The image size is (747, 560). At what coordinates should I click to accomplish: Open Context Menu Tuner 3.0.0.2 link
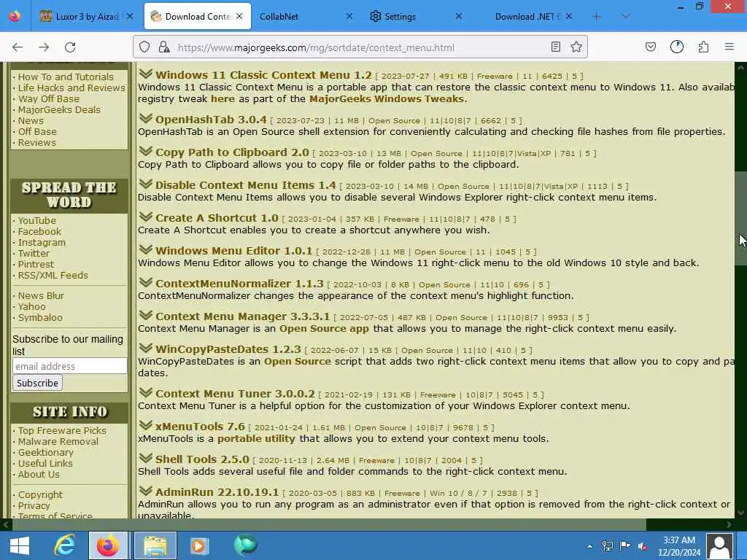coord(235,393)
